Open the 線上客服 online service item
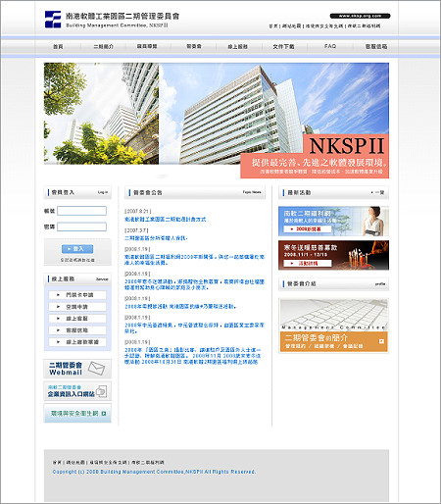The height and width of the screenshot is (504, 441). pos(77,319)
